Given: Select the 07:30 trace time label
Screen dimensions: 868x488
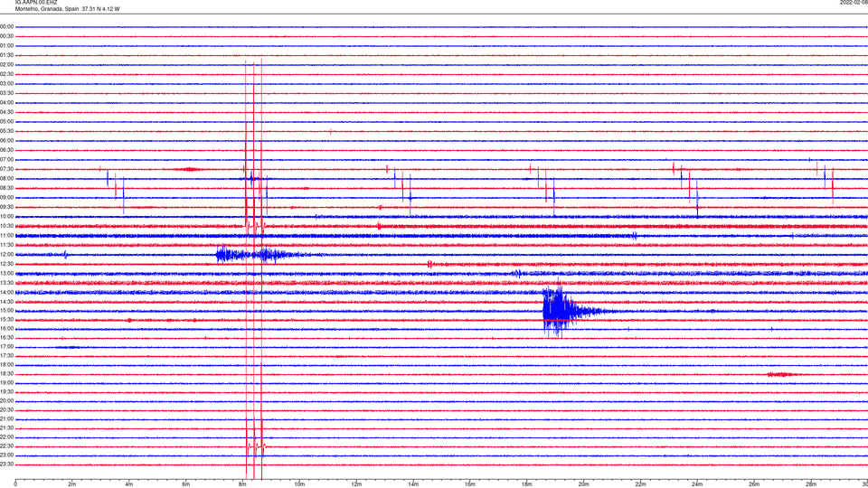Looking at the screenshot, I should tap(6, 169).
